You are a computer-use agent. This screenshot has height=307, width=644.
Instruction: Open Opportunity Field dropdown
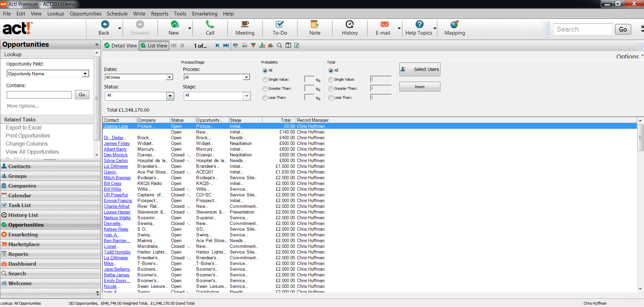click(x=85, y=74)
